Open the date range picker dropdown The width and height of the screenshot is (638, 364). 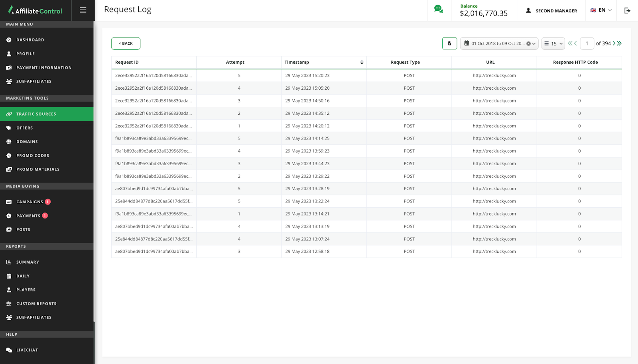pyautogui.click(x=499, y=43)
